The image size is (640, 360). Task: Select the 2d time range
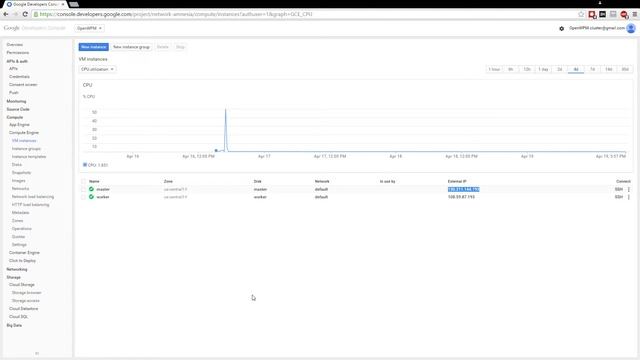pyautogui.click(x=560, y=69)
